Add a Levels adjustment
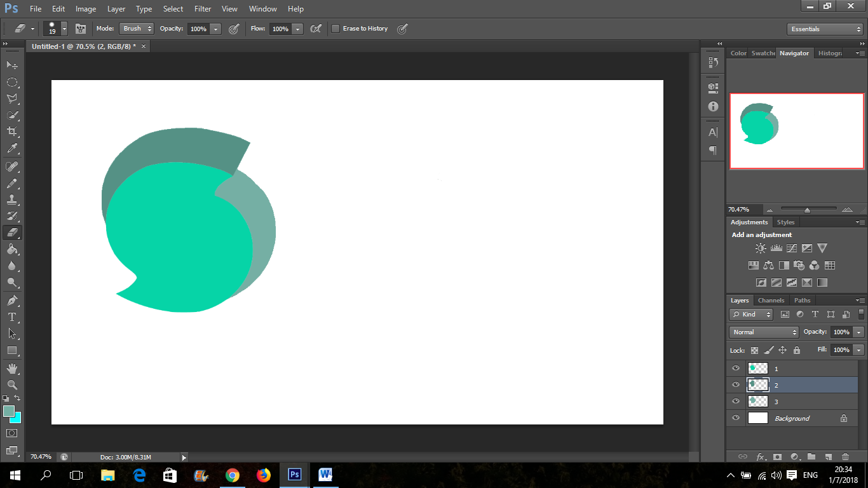 (x=776, y=248)
